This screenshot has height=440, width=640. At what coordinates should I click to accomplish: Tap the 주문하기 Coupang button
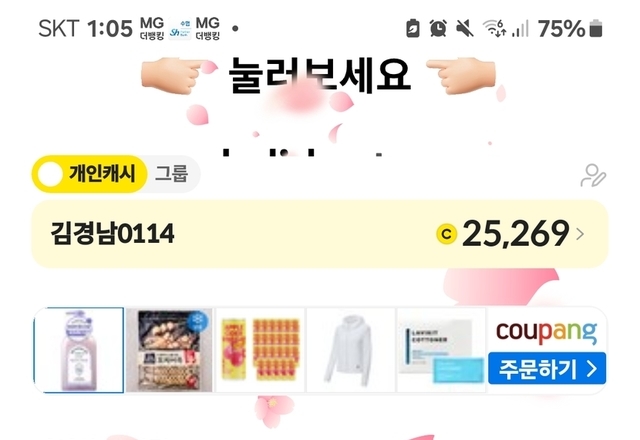click(x=547, y=369)
